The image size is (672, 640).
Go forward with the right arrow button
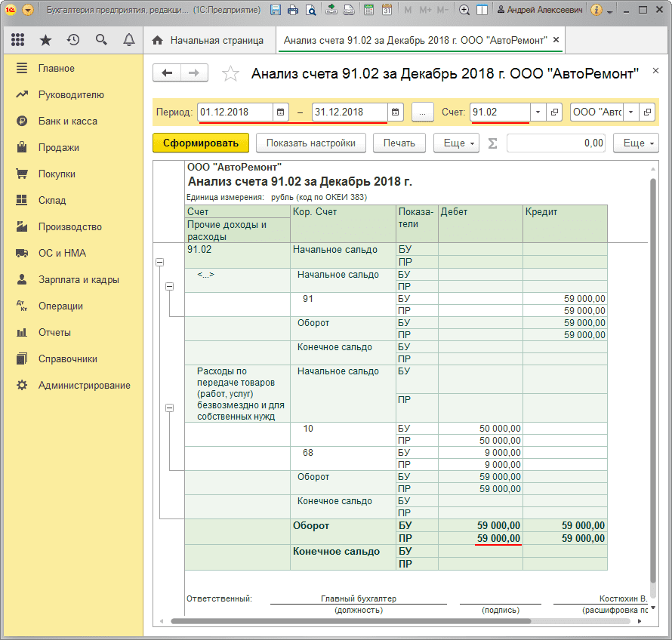pyautogui.click(x=194, y=72)
